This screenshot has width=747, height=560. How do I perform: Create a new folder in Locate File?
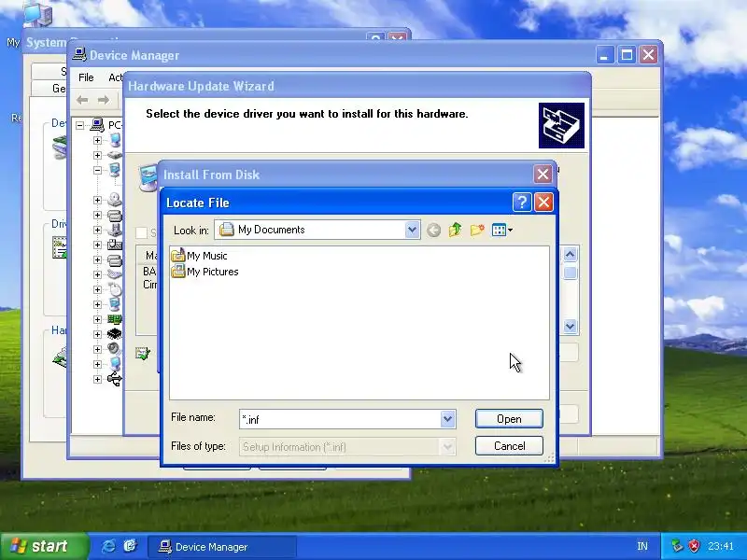pos(477,230)
